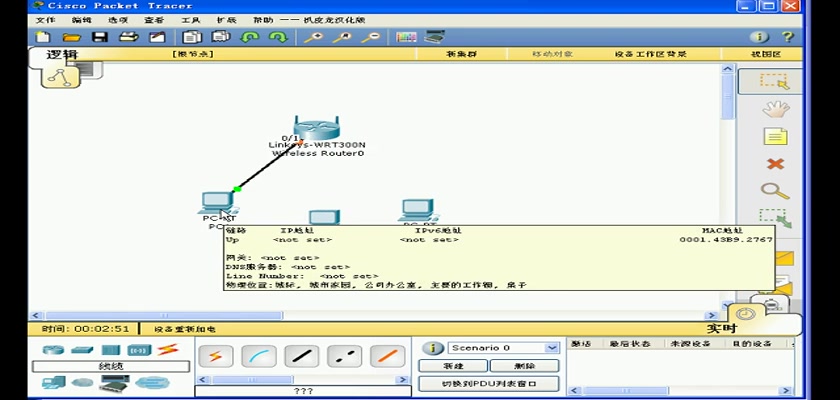Click the workspace vertical scrollbar
Viewport: 840px width, 400px height.
727,180
